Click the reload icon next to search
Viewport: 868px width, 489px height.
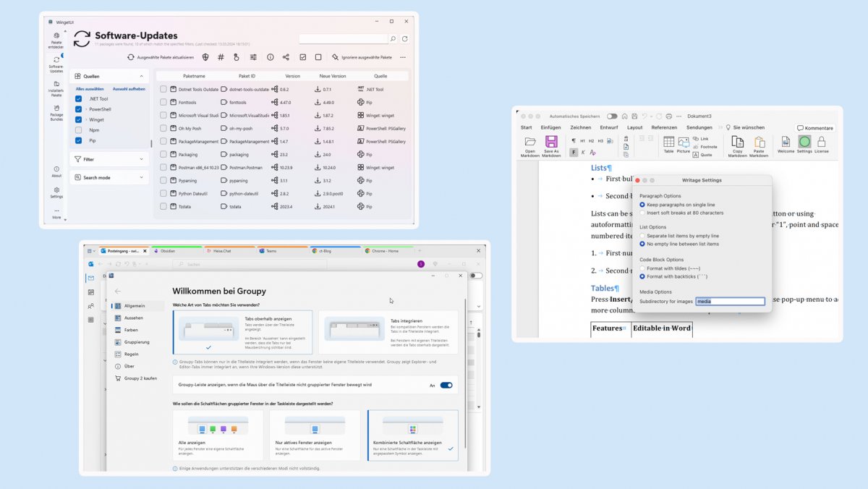tap(405, 39)
